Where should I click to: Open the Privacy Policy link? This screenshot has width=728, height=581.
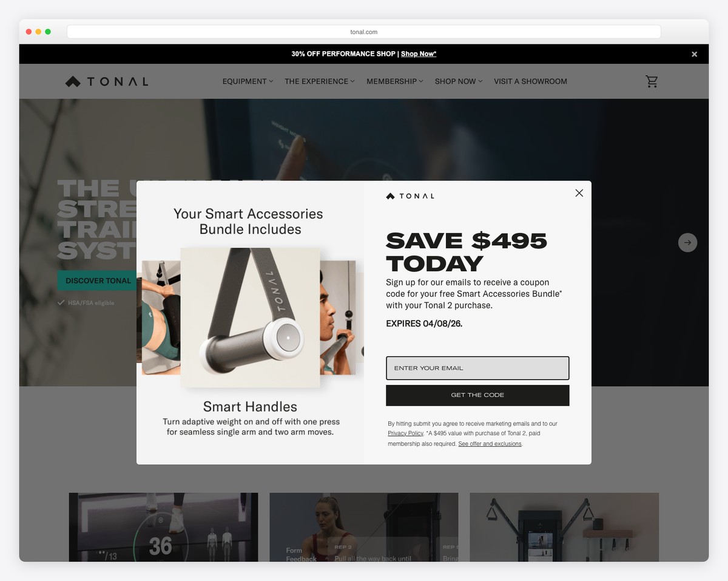coord(405,433)
